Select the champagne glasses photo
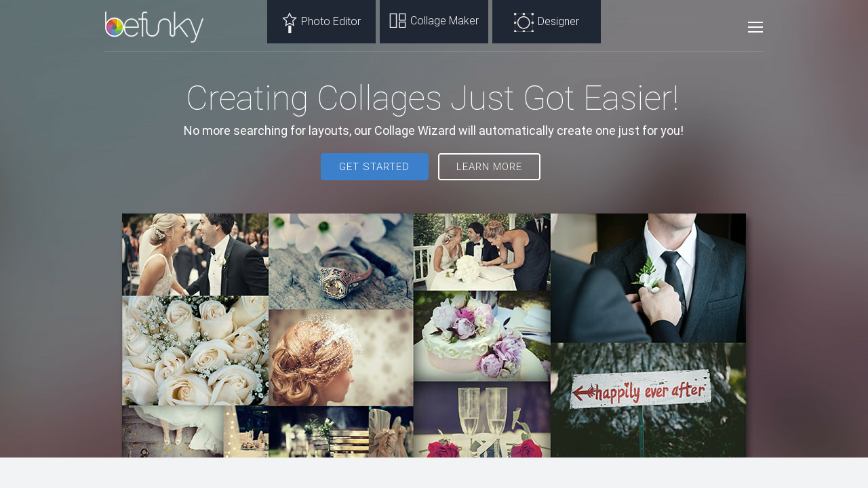The height and width of the screenshot is (488, 868). tap(482, 420)
